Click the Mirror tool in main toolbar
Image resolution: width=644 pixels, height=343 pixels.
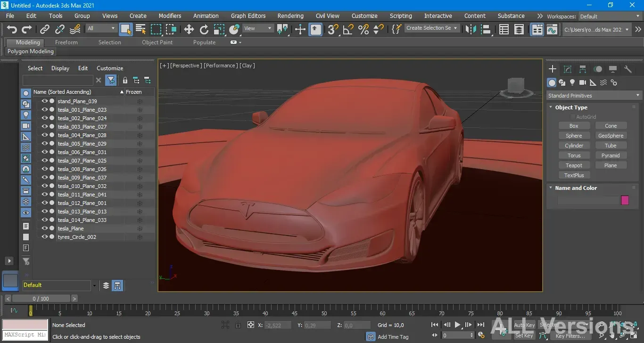tap(471, 29)
